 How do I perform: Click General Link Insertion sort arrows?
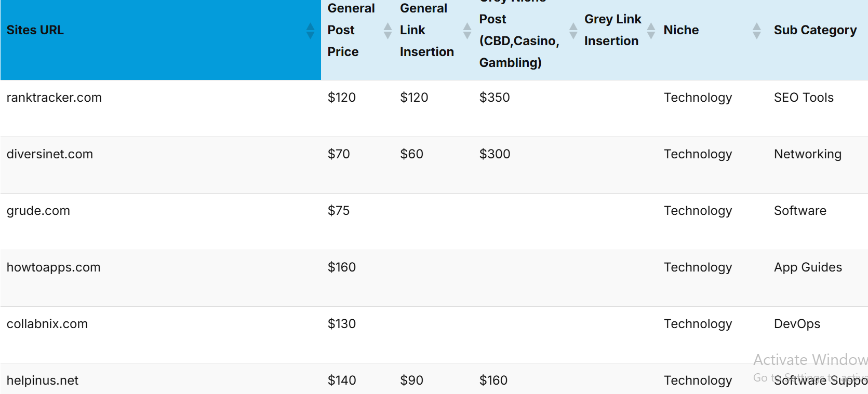click(467, 31)
